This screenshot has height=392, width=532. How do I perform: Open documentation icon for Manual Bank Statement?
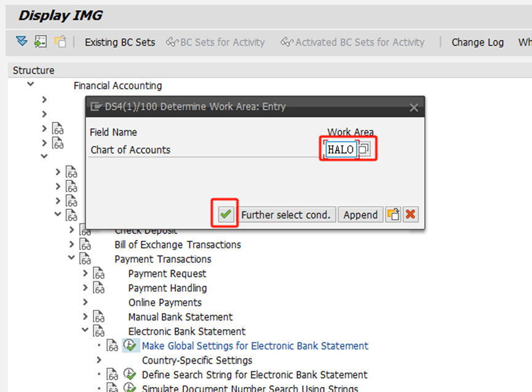click(98, 317)
